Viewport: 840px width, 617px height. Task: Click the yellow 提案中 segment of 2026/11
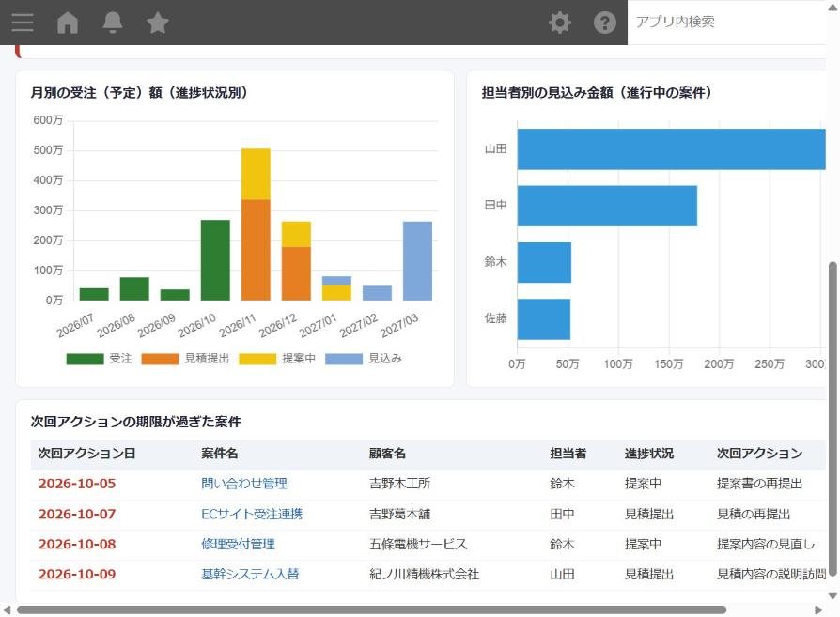point(256,174)
